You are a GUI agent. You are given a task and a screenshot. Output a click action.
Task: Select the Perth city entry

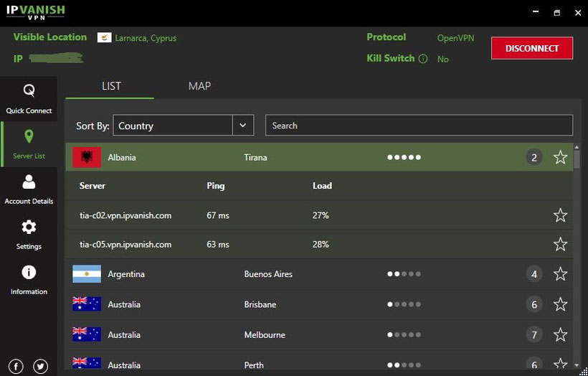(254, 365)
